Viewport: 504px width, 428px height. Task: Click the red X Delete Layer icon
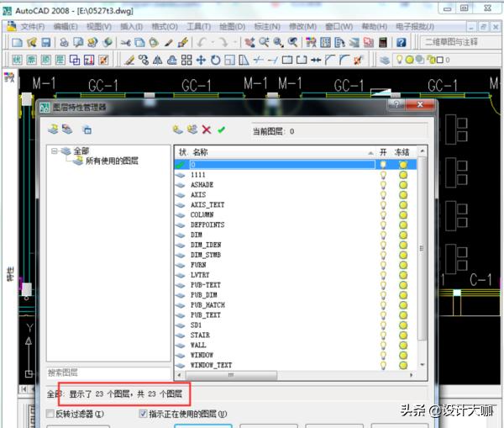(x=207, y=129)
